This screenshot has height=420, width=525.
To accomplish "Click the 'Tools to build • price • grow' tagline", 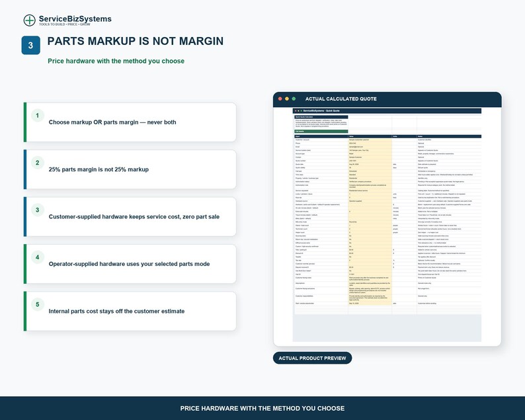I will pos(65,24).
